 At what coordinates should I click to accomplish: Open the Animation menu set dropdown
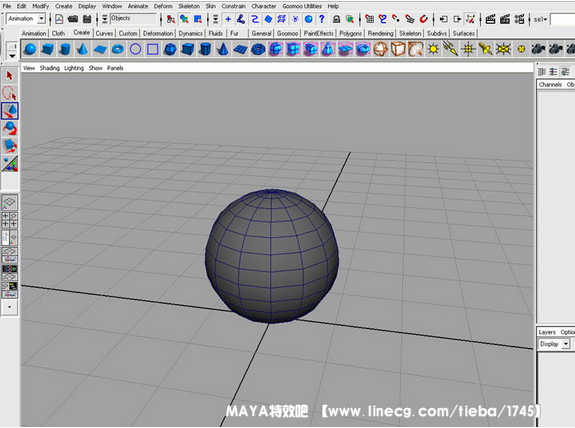pyautogui.click(x=26, y=18)
